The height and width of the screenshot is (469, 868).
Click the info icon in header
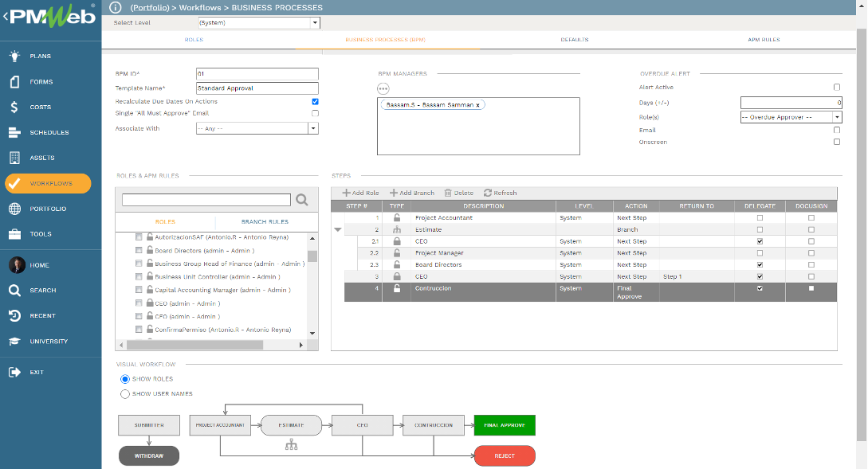pos(115,7)
